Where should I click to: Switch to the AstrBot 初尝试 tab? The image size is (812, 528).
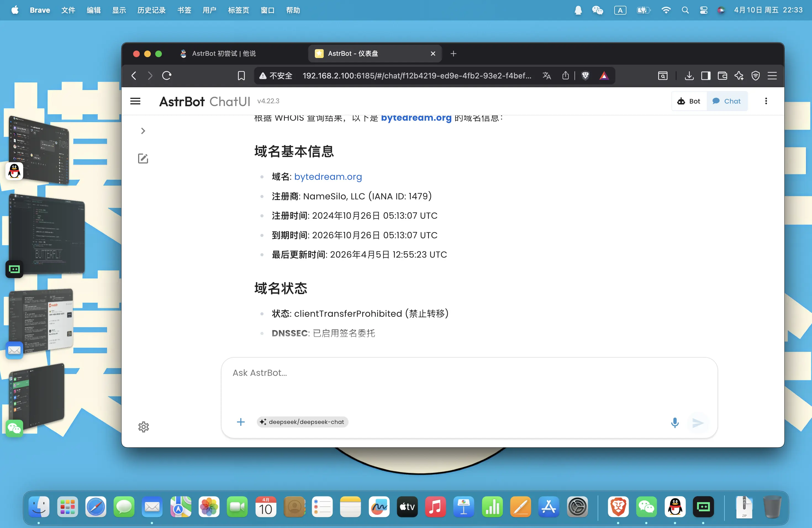223,54
